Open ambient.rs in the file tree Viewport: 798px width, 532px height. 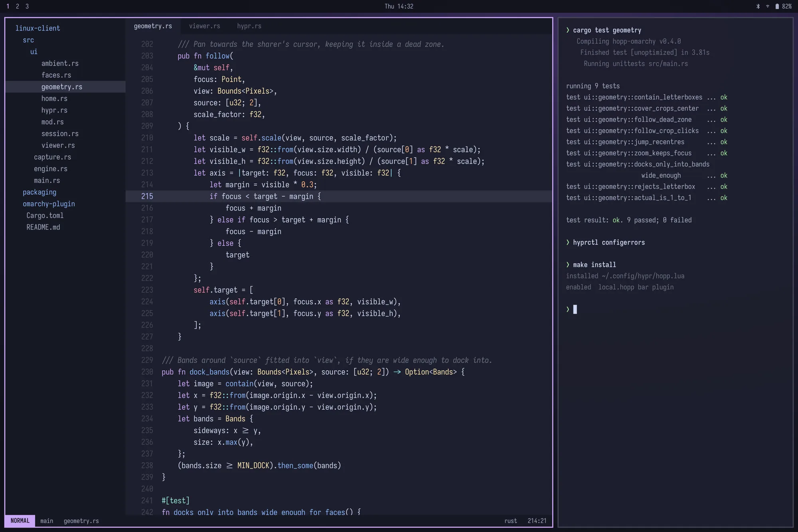pyautogui.click(x=60, y=63)
